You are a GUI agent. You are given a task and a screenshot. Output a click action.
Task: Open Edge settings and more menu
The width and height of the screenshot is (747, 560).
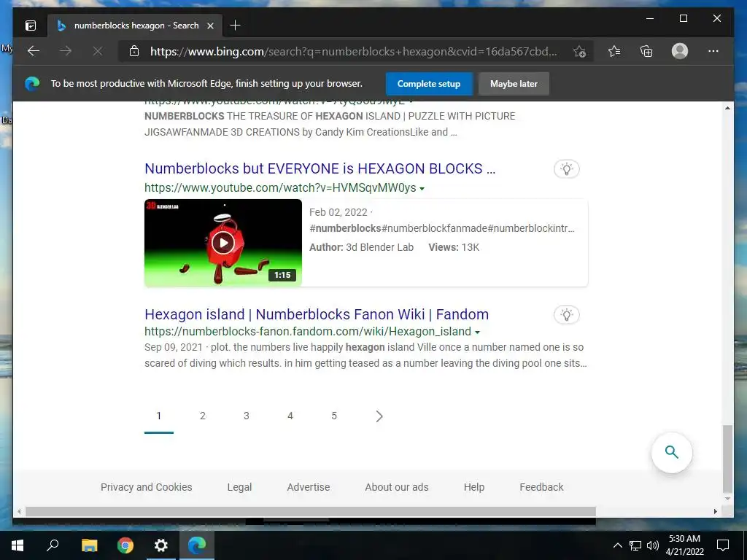pos(713,51)
